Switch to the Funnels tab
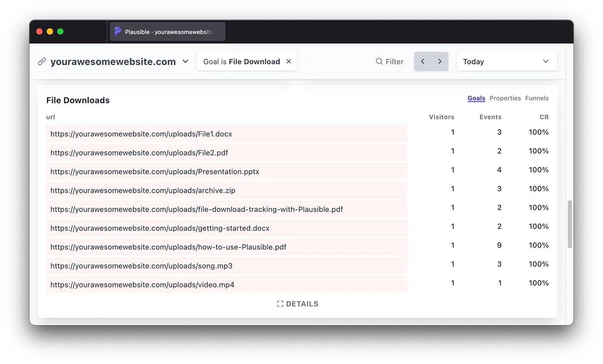Viewport: 603px width, 364px height. tap(537, 98)
